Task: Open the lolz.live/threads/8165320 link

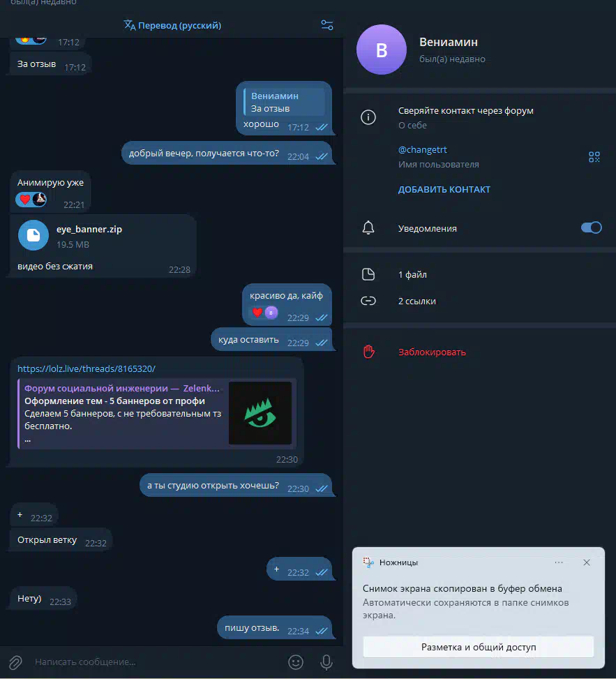Action: tap(86, 368)
